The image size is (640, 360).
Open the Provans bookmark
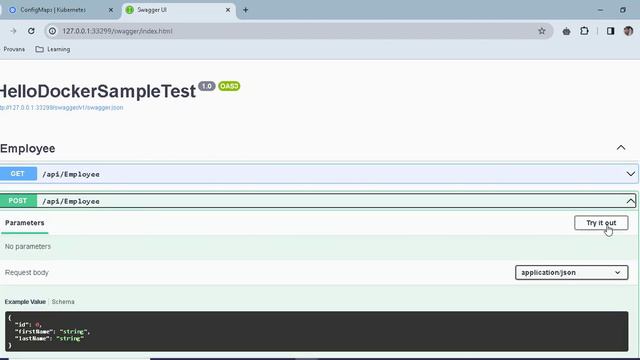tap(14, 49)
